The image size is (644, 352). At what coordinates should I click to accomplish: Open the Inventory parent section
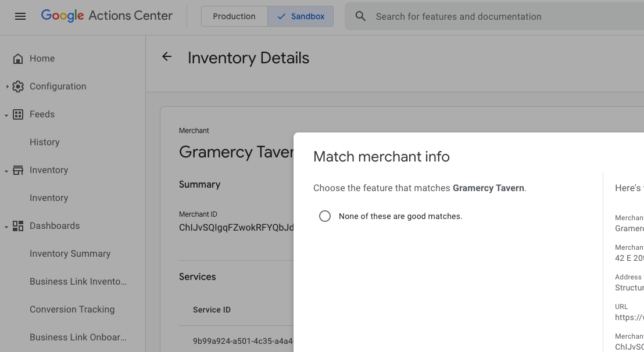pos(49,170)
